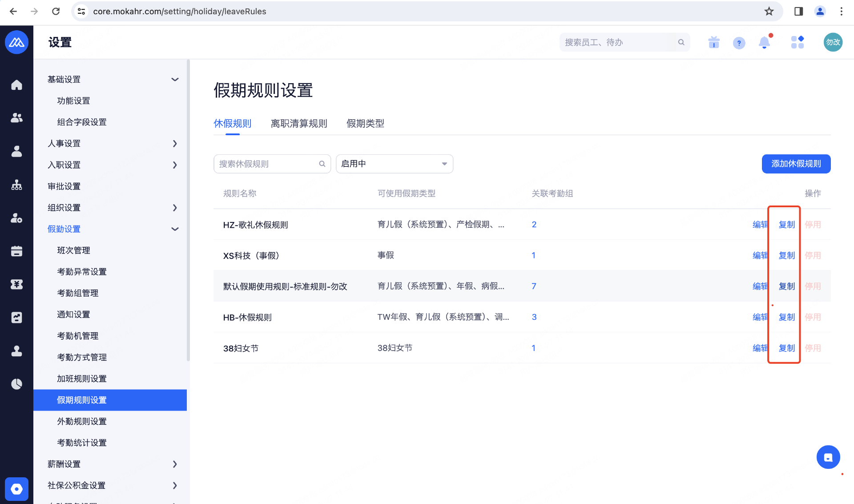Viewport: 854px width, 504px height.
Task: Click the floating chat button at bottom right
Action: click(828, 457)
